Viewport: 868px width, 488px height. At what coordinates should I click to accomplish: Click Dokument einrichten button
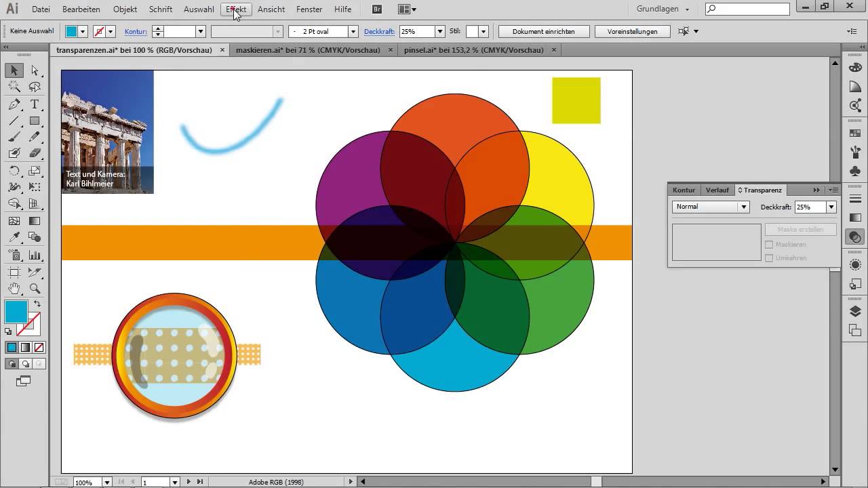[x=544, y=31]
